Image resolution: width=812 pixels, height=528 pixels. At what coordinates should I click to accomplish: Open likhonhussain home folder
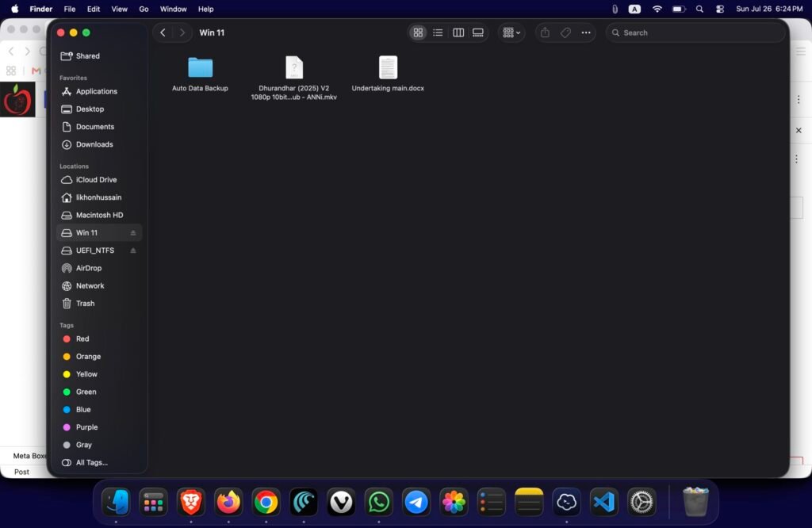coord(99,197)
